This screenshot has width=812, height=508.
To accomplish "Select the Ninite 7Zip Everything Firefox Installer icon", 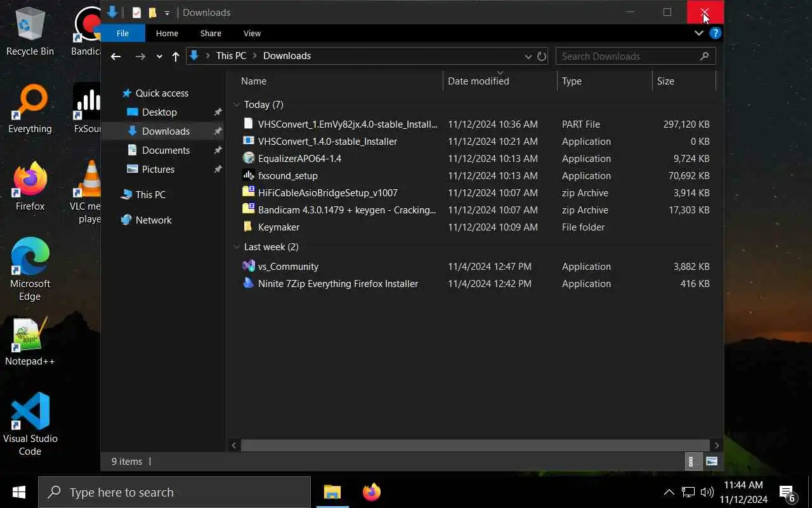I will [248, 283].
